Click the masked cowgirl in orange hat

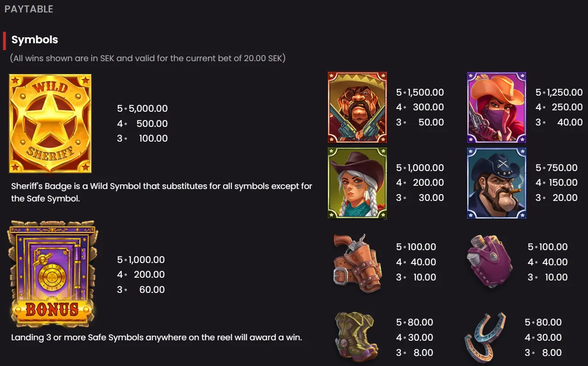pyautogui.click(x=496, y=107)
